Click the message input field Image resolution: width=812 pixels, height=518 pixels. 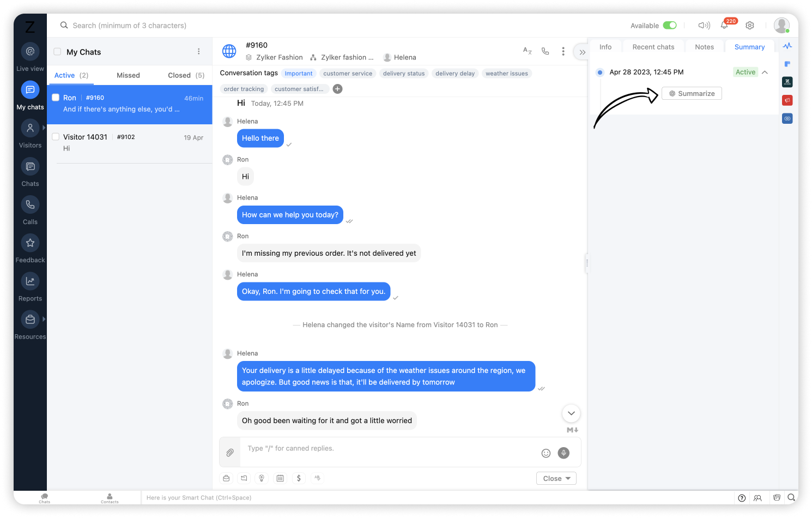pos(390,451)
